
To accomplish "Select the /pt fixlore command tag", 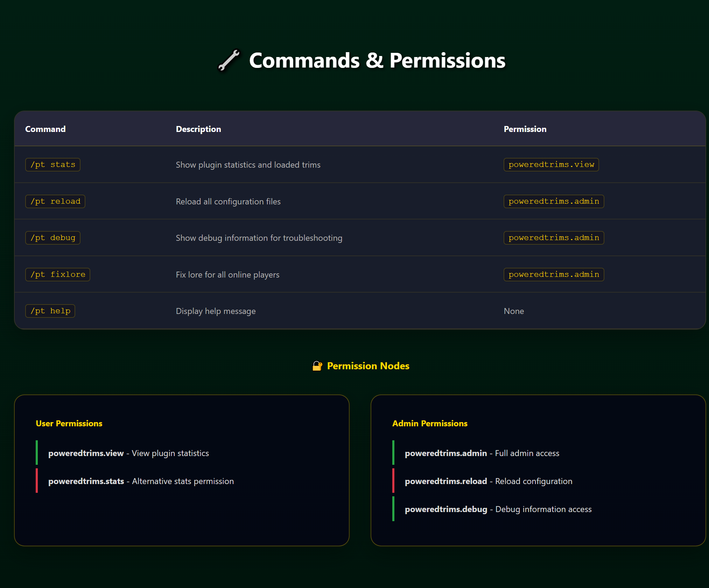I will [x=58, y=274].
